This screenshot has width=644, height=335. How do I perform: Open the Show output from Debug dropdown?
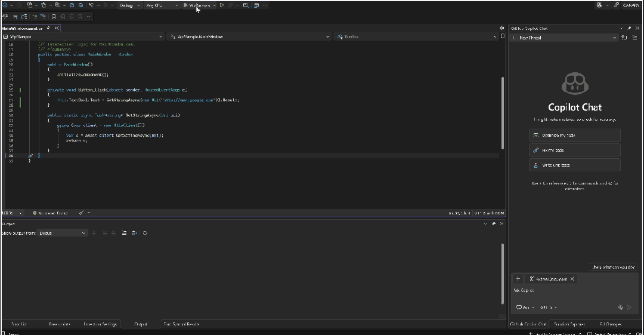click(x=62, y=233)
